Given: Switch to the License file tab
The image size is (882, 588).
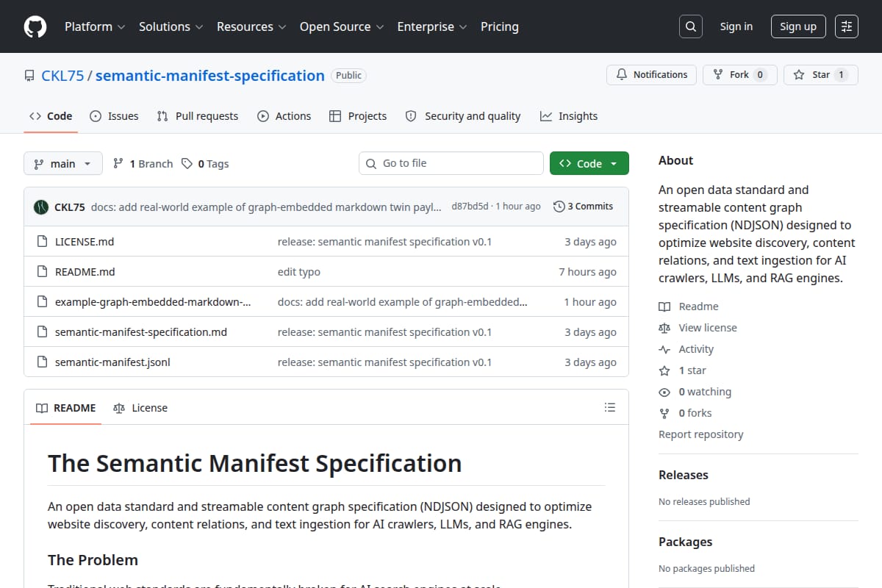Looking at the screenshot, I should [x=140, y=408].
